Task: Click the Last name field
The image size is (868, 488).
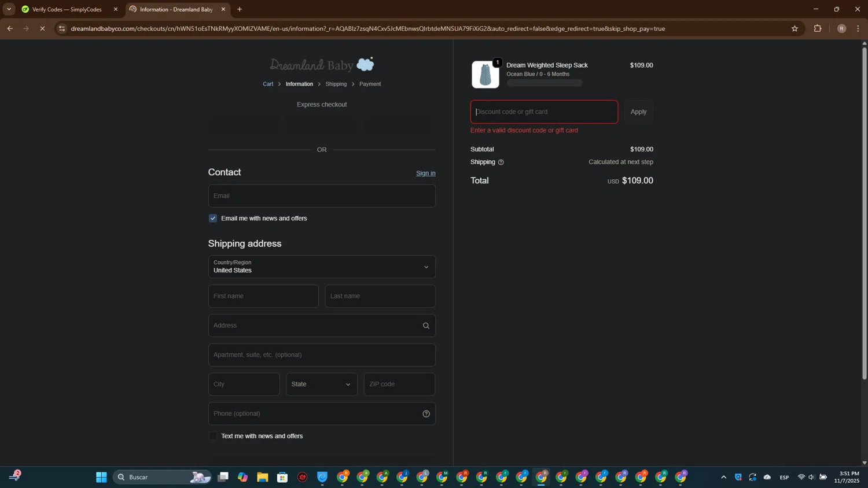Action: tap(380, 296)
